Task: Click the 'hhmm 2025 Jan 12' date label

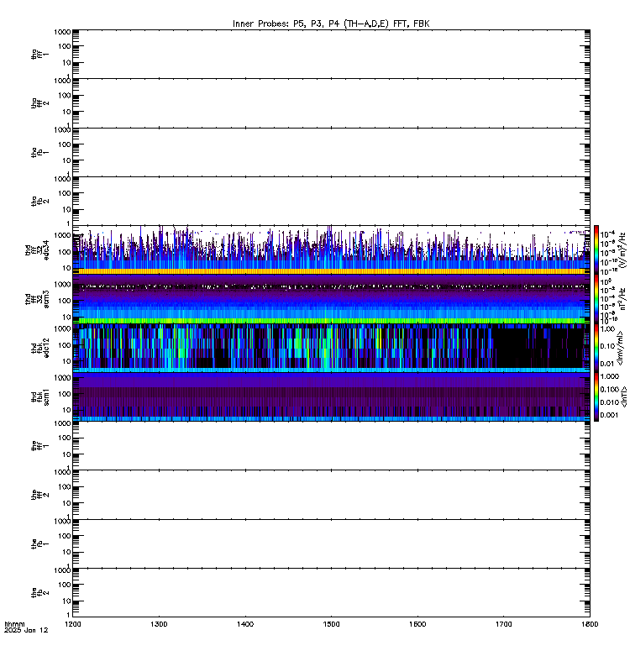Action: point(26,627)
